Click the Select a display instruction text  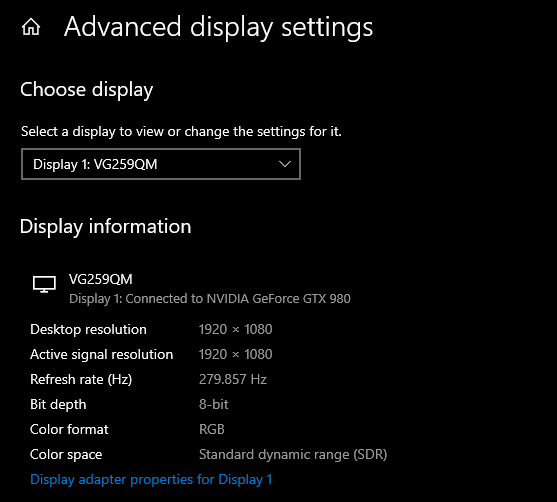pos(181,132)
